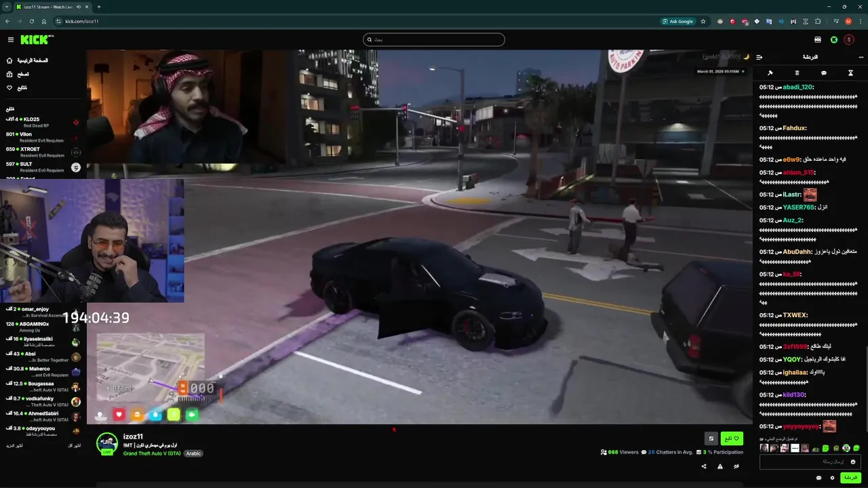The image size is (868, 488).
Task: Open Chrome profile M avatar
Action: tap(848, 21)
